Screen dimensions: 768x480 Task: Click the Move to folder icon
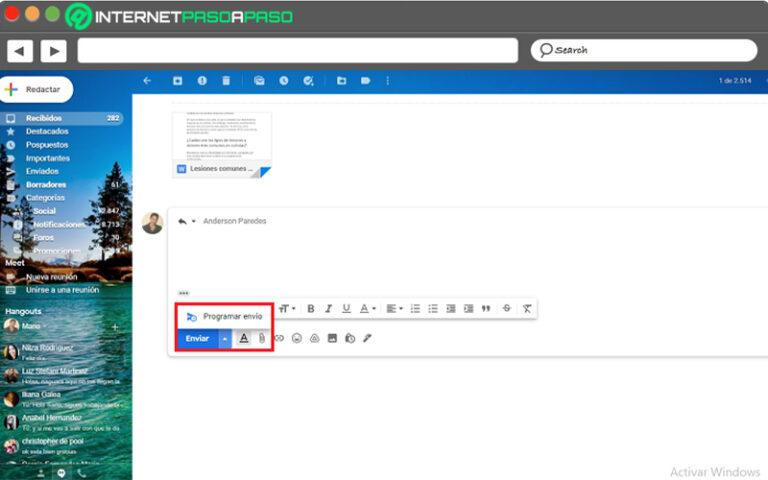pyautogui.click(x=341, y=81)
